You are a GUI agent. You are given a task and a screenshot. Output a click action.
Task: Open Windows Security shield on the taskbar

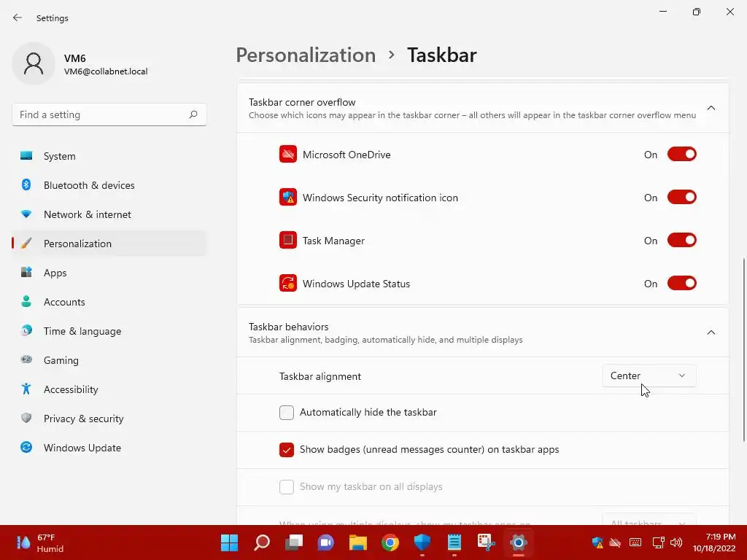coord(422,542)
